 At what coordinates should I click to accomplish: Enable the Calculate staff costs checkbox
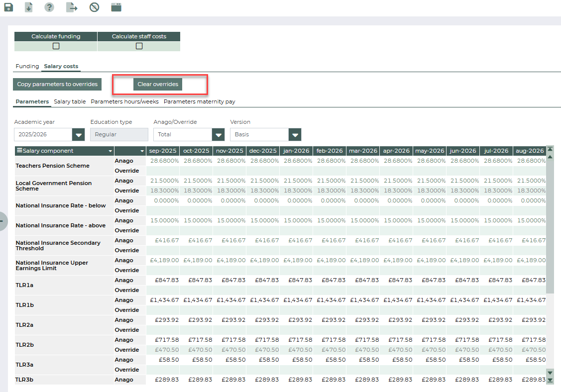[x=139, y=46]
